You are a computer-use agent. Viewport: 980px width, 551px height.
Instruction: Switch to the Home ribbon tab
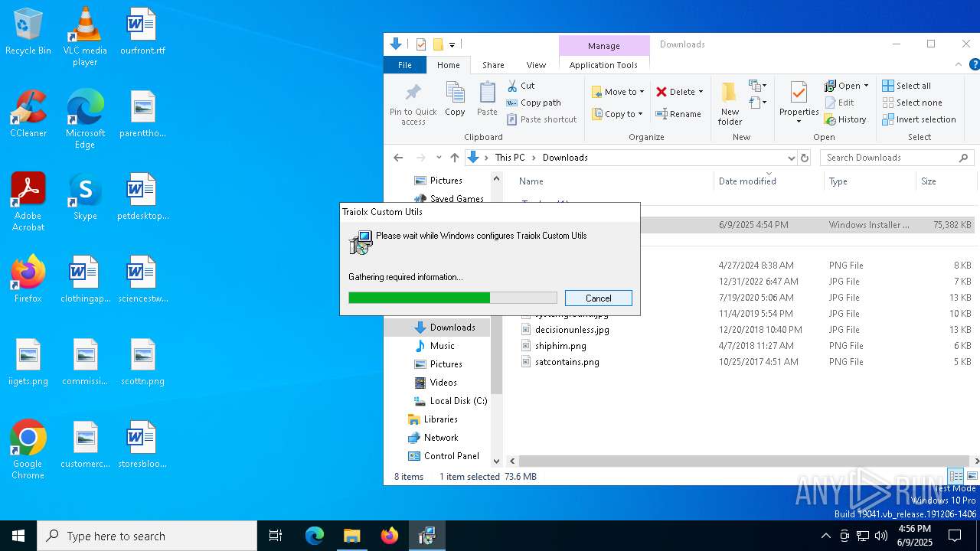(449, 65)
